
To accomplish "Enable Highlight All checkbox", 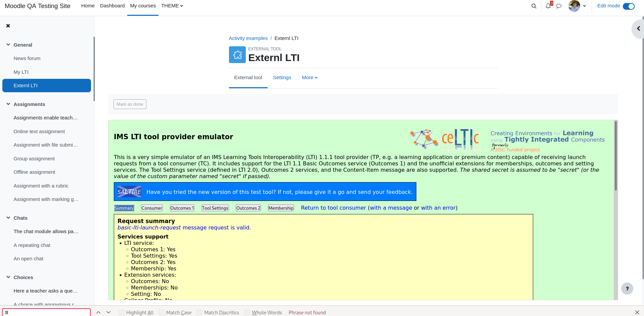I will pos(122,312).
